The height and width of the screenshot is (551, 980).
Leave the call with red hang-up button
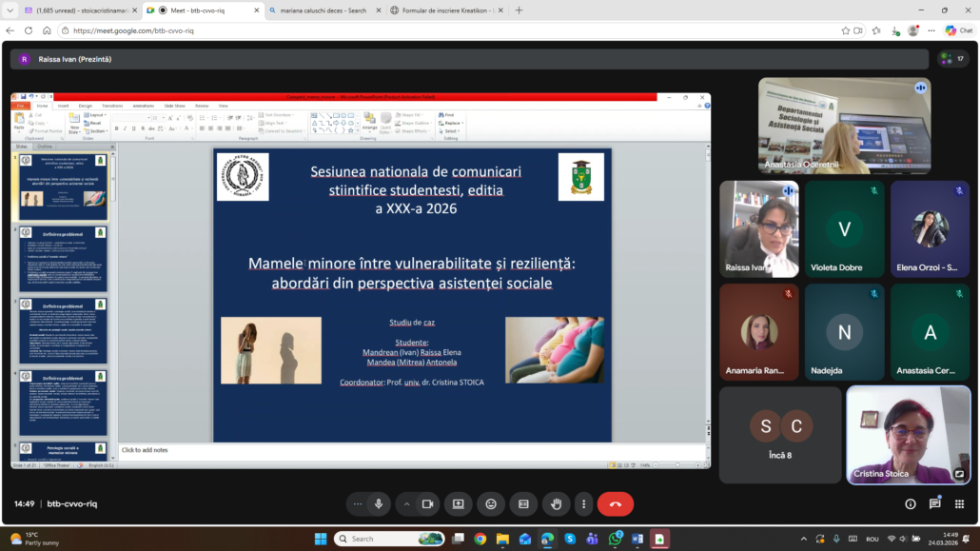tap(615, 504)
